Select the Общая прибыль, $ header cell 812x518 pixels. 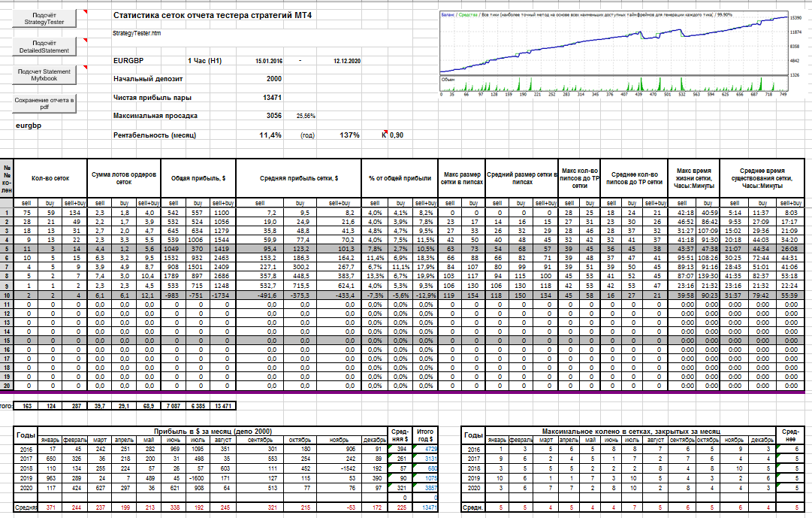click(198, 178)
